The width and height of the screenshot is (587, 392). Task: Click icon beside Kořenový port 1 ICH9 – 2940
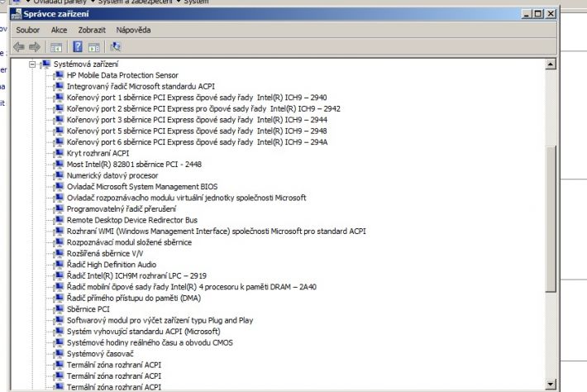(x=59, y=98)
